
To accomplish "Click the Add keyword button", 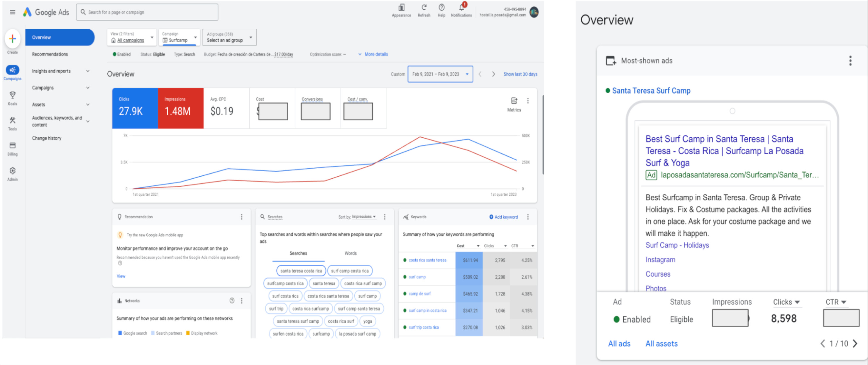I will click(503, 217).
